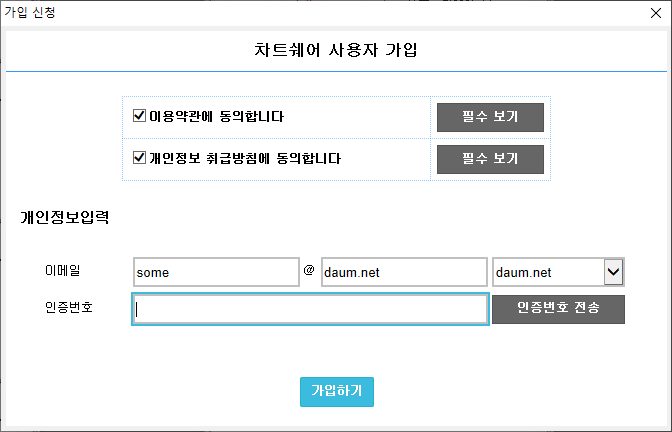The width and height of the screenshot is (672, 432).
Task: Close the 가입 신청 dialog window
Action: pos(655,14)
